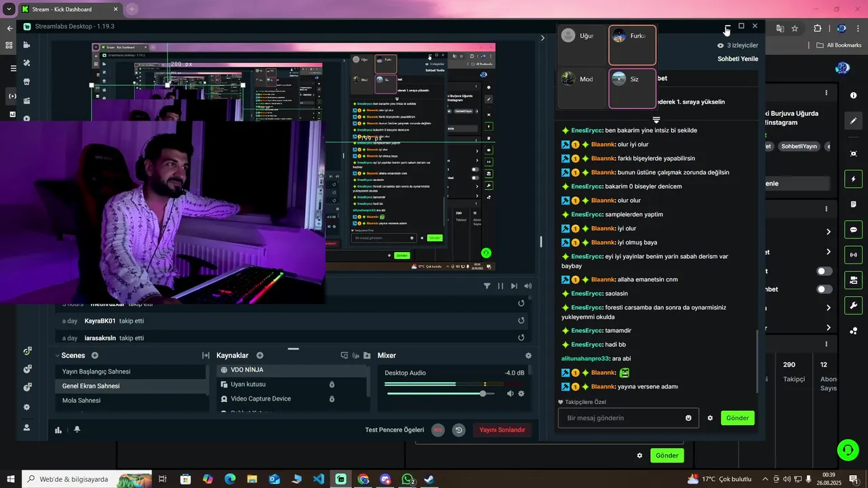The width and height of the screenshot is (868, 488).
Task: Open the edit pencil icon in Kick sidebar
Action: click(x=854, y=121)
